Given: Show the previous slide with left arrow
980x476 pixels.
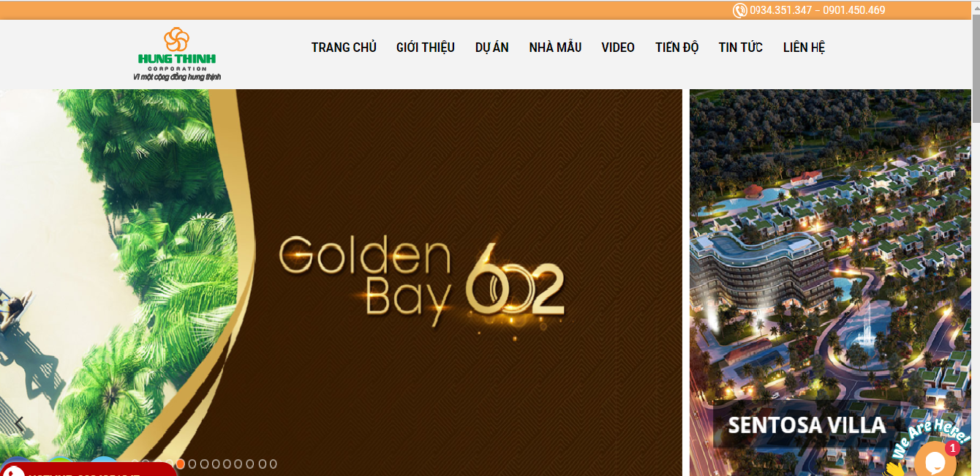Looking at the screenshot, I should (19, 423).
